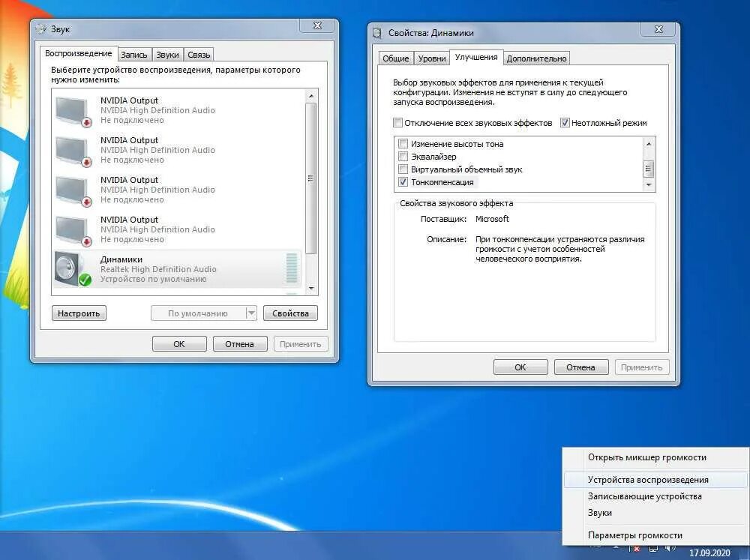Image resolution: width=750 pixels, height=560 pixels.
Task: Uncheck the Неотложный режим checkbox
Action: click(x=565, y=122)
